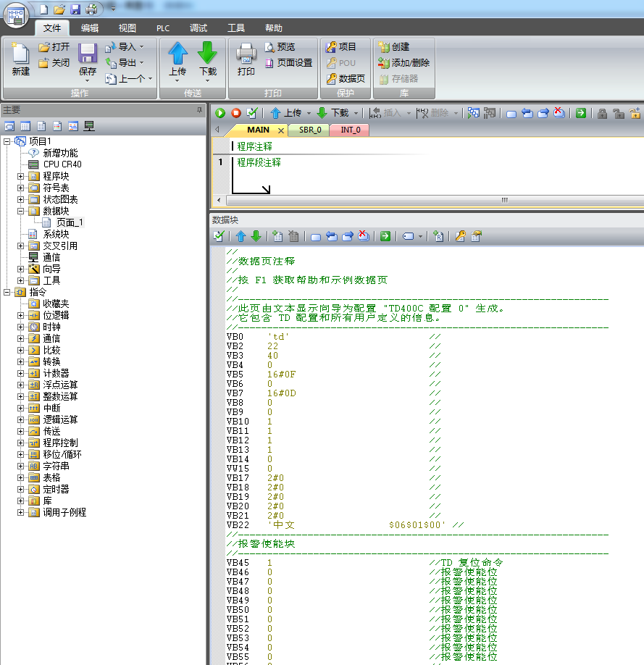Select CPU CR40 in the project tree
The width and height of the screenshot is (644, 665).
(x=62, y=164)
